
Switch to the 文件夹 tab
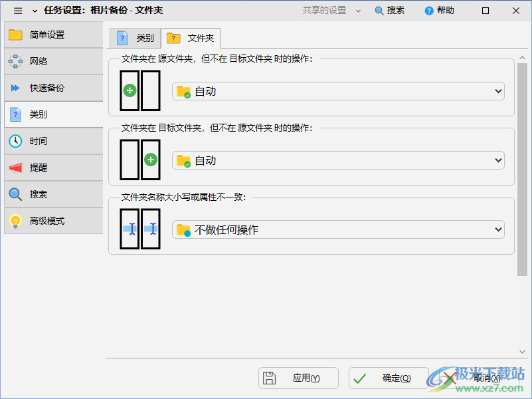191,38
